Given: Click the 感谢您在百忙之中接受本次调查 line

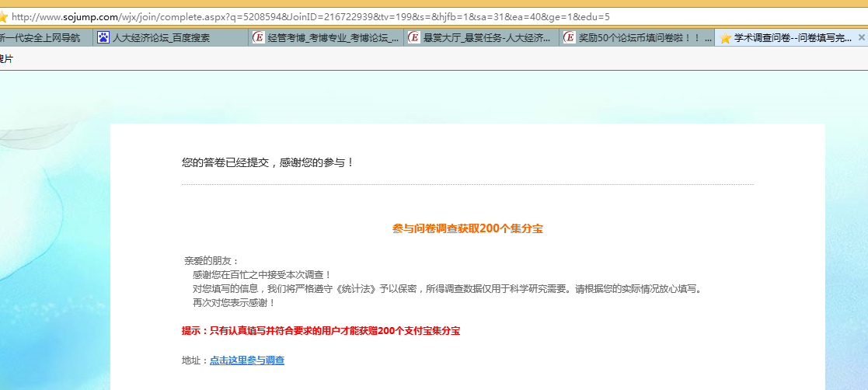Looking at the screenshot, I should (263, 274).
